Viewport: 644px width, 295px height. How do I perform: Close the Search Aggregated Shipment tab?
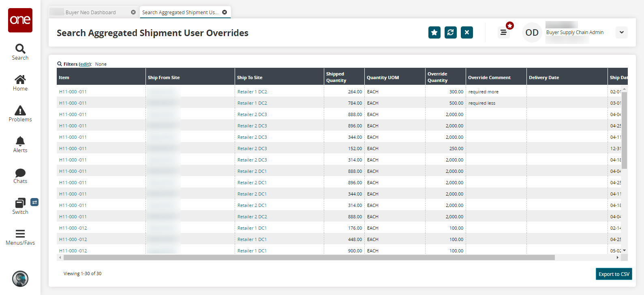[225, 12]
